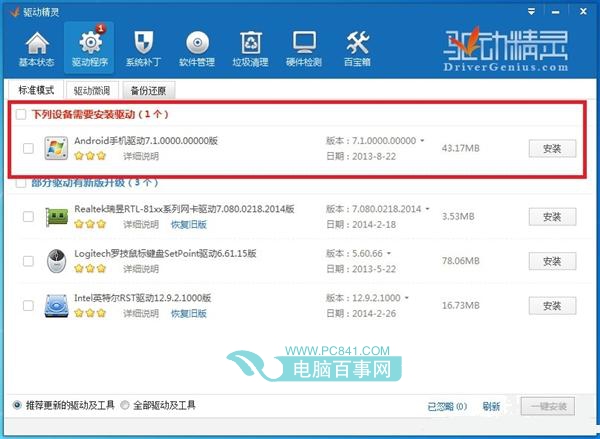Switch to the 标准模式 tab

[36, 90]
